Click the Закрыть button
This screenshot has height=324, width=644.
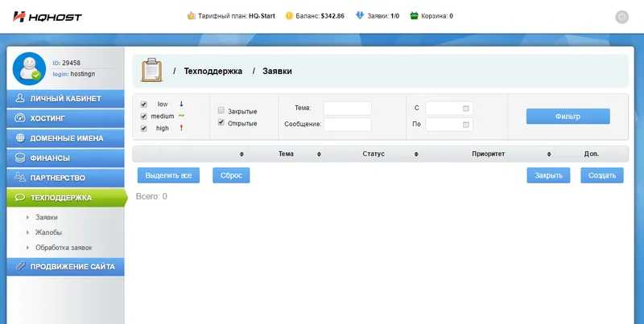click(548, 175)
